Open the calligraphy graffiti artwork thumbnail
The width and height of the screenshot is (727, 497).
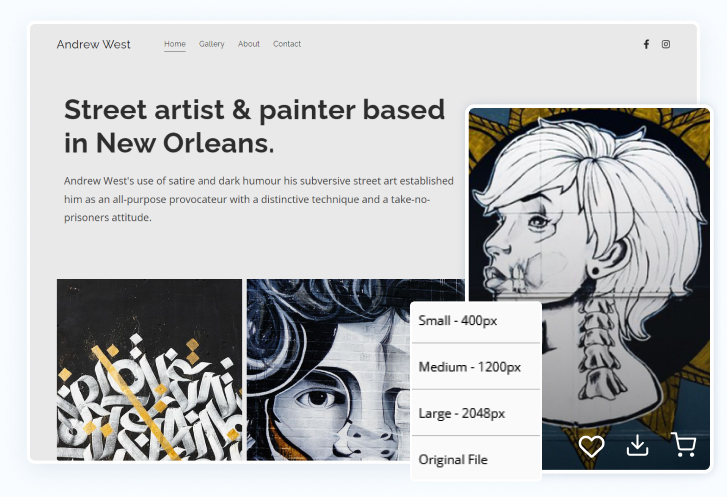coord(149,370)
